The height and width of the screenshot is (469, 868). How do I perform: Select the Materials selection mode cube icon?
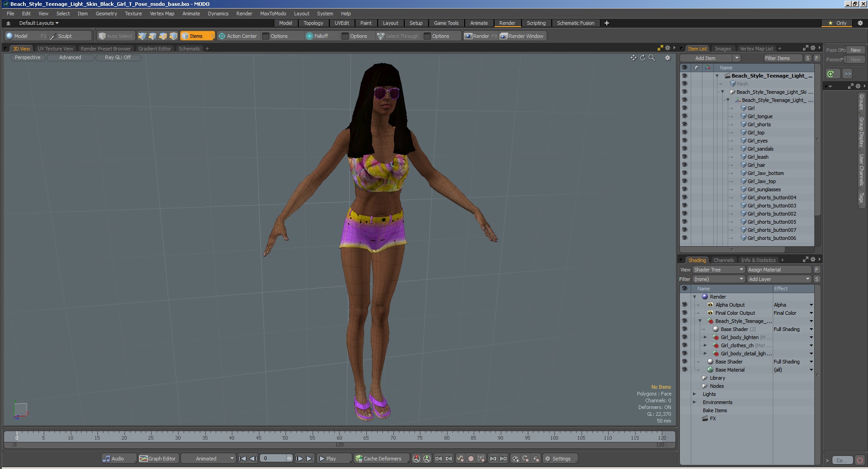point(173,36)
